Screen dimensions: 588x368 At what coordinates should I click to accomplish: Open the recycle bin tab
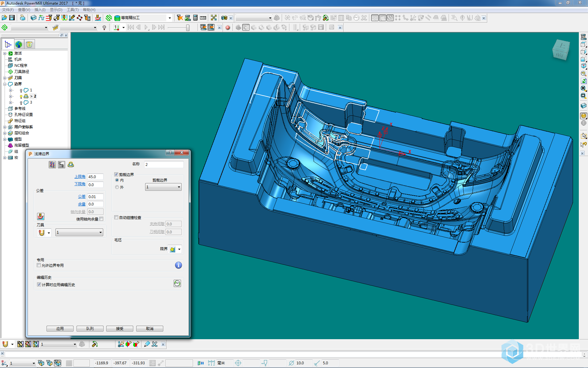tap(29, 44)
